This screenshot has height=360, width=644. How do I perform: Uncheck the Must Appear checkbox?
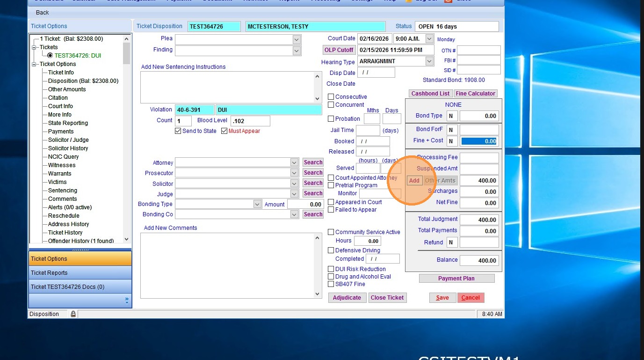[x=224, y=131]
